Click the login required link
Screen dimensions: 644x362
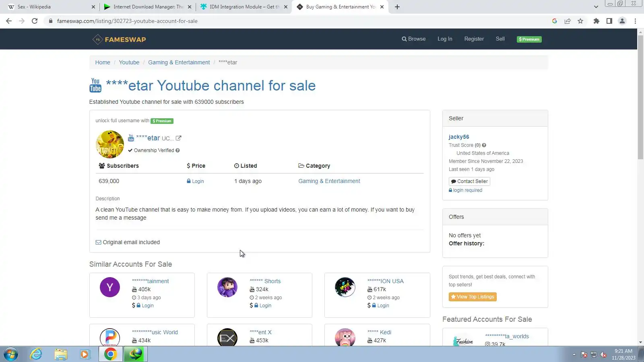[x=465, y=190]
